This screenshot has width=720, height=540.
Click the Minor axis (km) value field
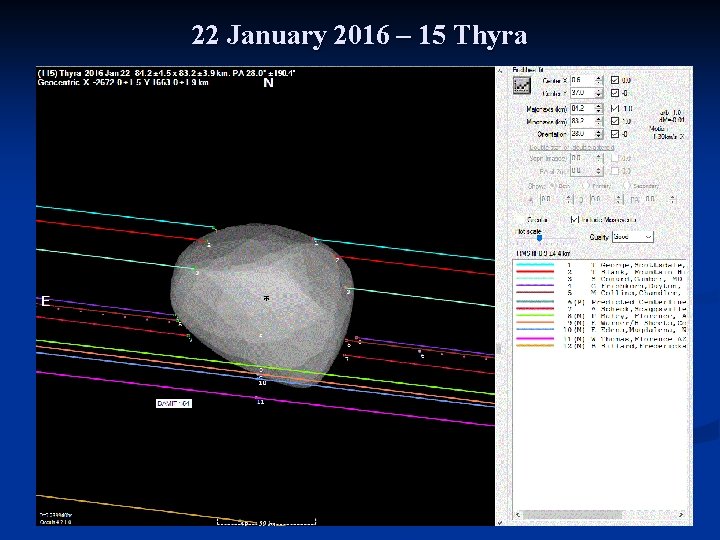pos(582,121)
